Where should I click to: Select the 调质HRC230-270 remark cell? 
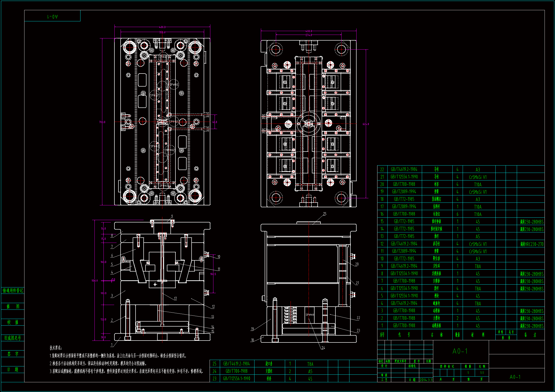tap(531, 244)
